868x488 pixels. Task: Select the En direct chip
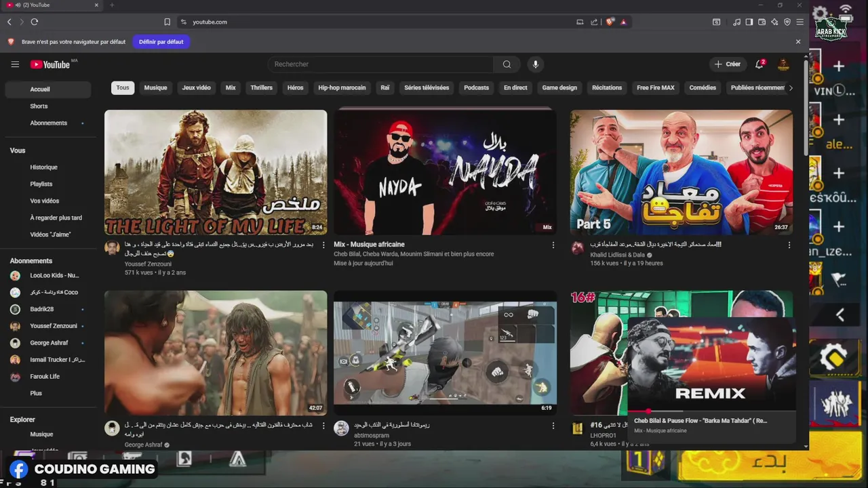pyautogui.click(x=515, y=87)
